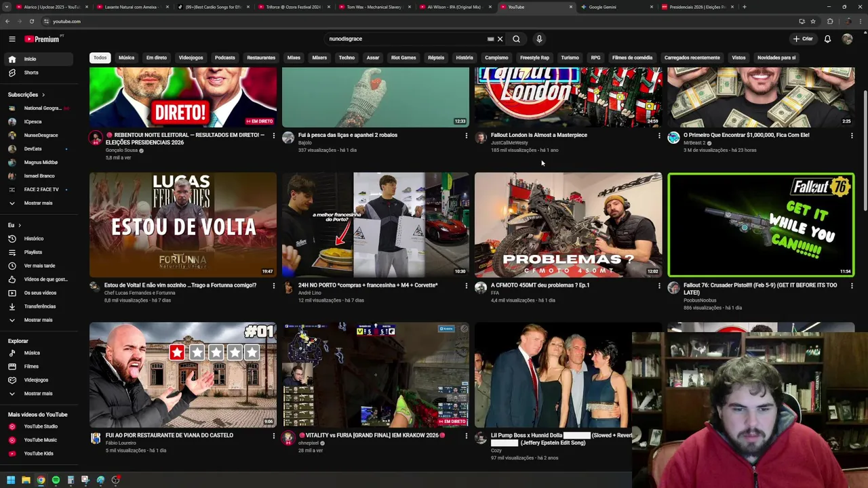Screen dimensions: 868x488
Task: Open Histórico in the sidebar
Action: 39,239
